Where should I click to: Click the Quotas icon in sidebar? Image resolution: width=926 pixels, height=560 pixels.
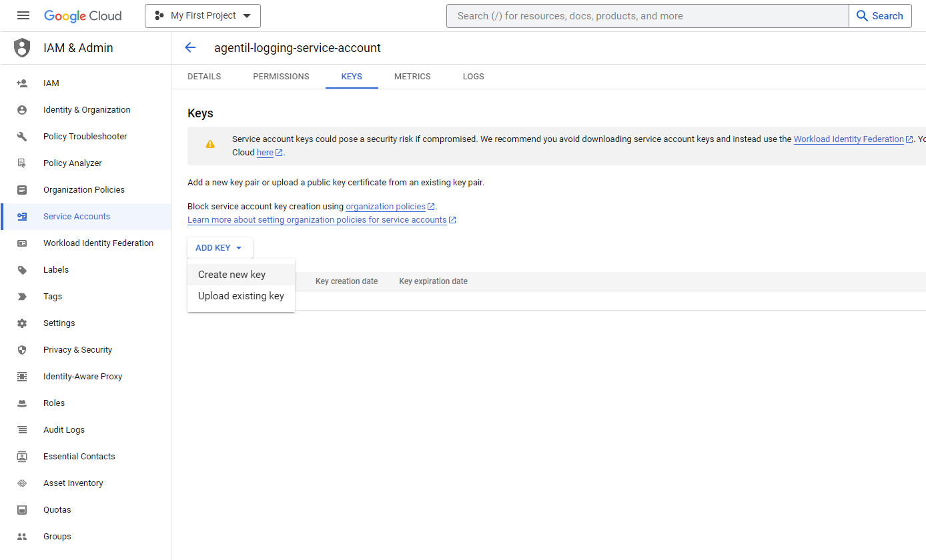coord(22,510)
